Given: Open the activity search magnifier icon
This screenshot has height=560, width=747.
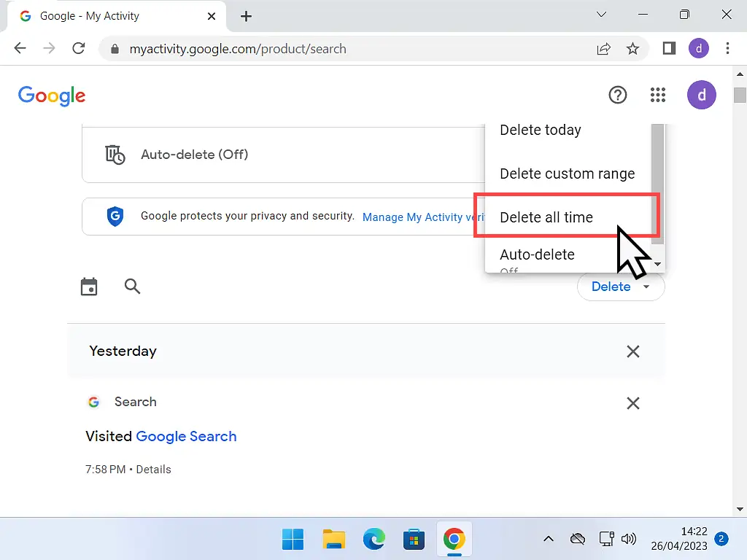Looking at the screenshot, I should pyautogui.click(x=132, y=286).
